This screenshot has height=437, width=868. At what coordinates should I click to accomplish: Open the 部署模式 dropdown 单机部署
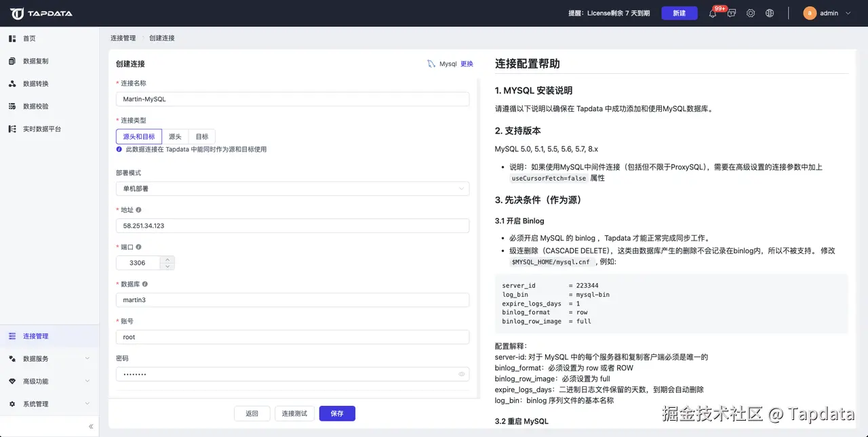click(292, 189)
